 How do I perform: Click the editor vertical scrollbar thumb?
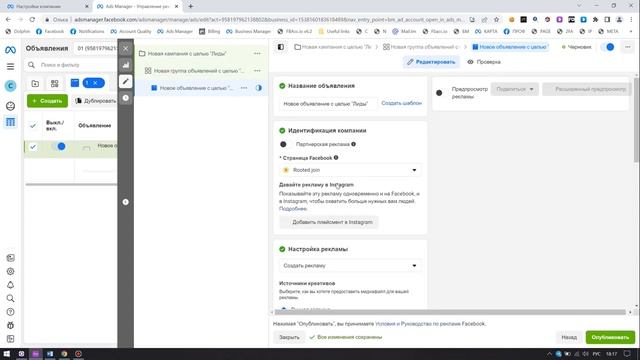pos(636,119)
